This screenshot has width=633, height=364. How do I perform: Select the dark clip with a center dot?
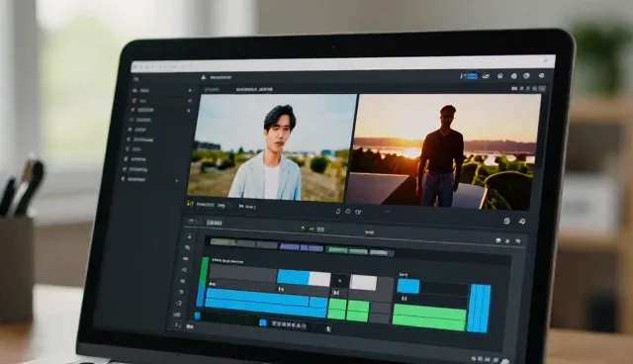pyautogui.click(x=340, y=281)
